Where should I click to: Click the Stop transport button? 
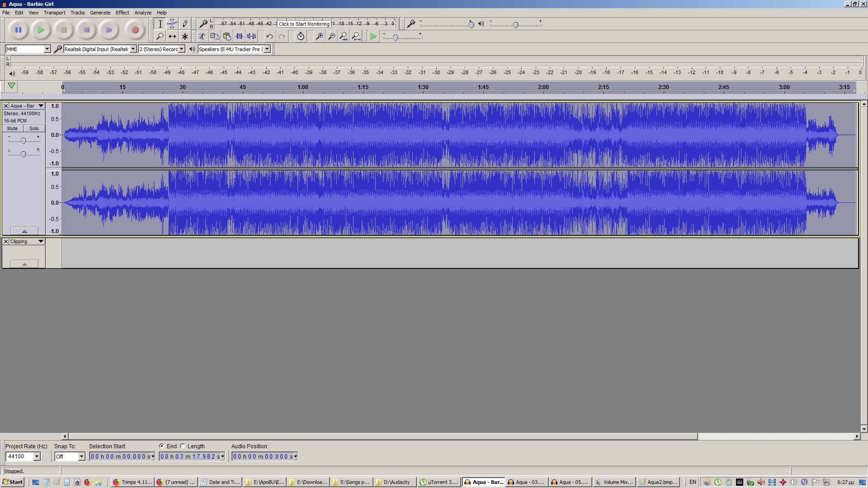tap(64, 30)
